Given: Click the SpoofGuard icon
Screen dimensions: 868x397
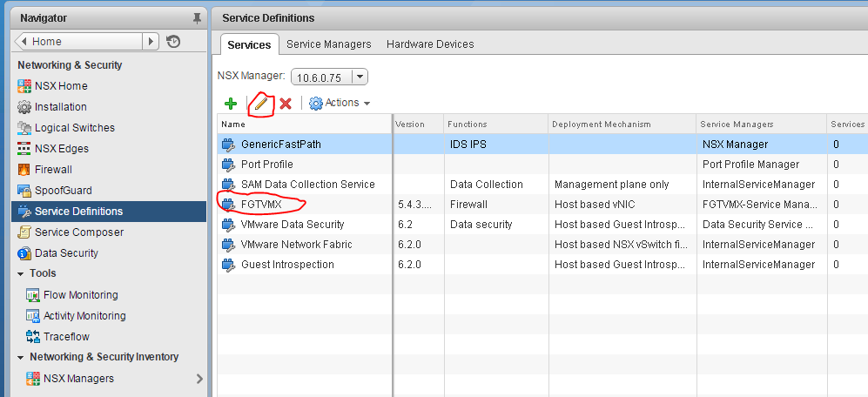Looking at the screenshot, I should [x=24, y=191].
